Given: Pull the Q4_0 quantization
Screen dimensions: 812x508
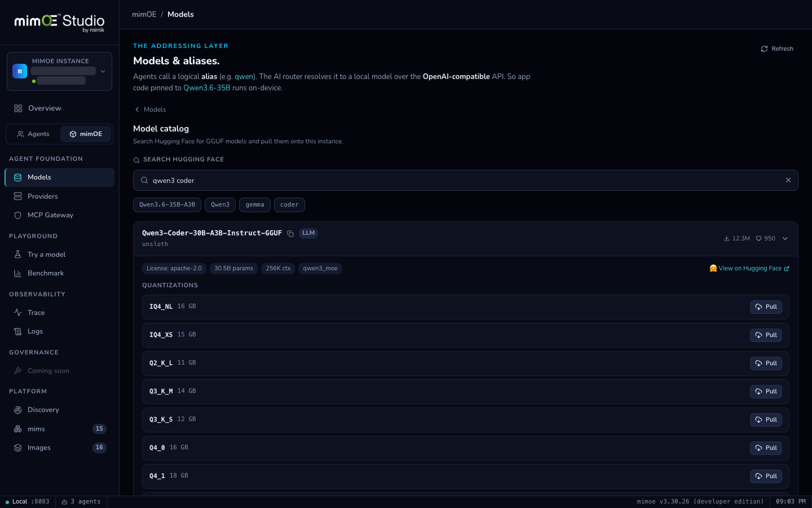Looking at the screenshot, I should tap(766, 448).
